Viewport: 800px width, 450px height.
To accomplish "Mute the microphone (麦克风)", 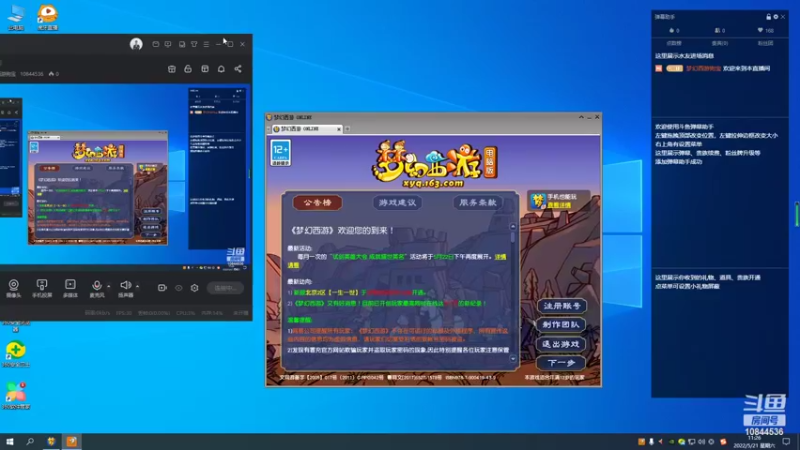I will click(96, 288).
